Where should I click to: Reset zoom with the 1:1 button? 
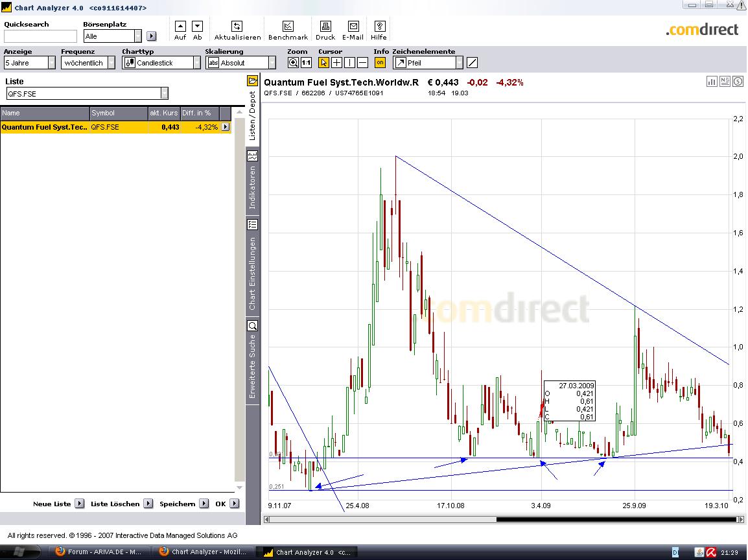(x=306, y=63)
